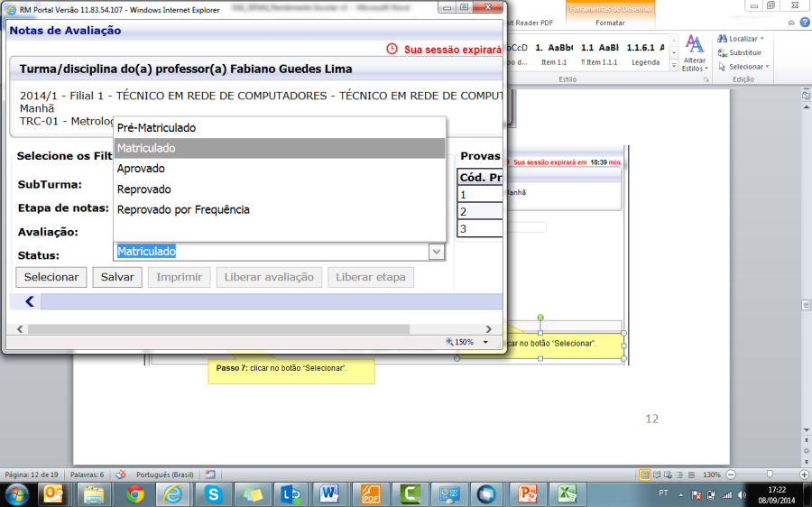Click the Selecionar button in the portal
812x507 pixels.
tap(51, 277)
